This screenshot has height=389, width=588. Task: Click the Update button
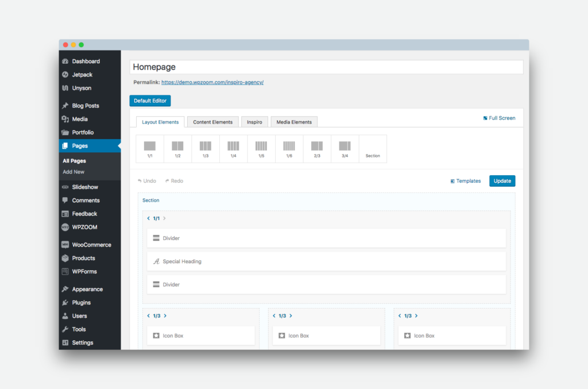click(x=502, y=181)
